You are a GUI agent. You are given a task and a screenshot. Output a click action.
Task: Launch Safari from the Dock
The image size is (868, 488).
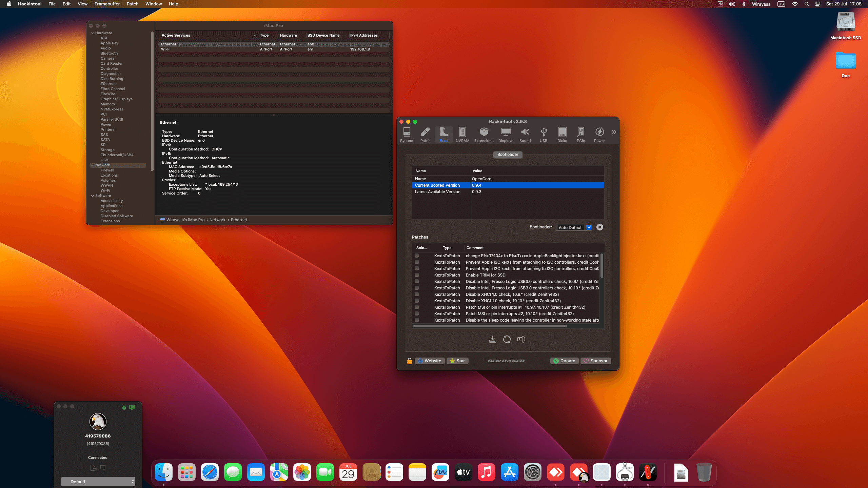click(x=210, y=472)
